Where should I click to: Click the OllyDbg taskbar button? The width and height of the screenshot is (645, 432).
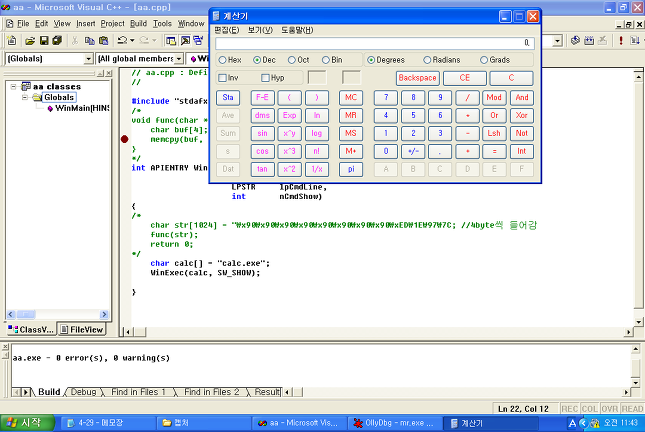pos(395,423)
